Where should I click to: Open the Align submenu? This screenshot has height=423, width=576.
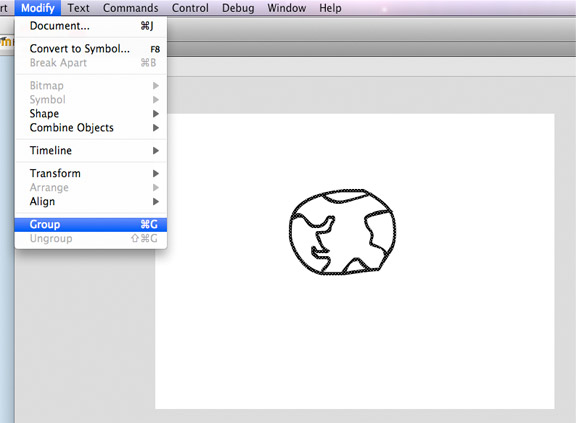point(91,202)
